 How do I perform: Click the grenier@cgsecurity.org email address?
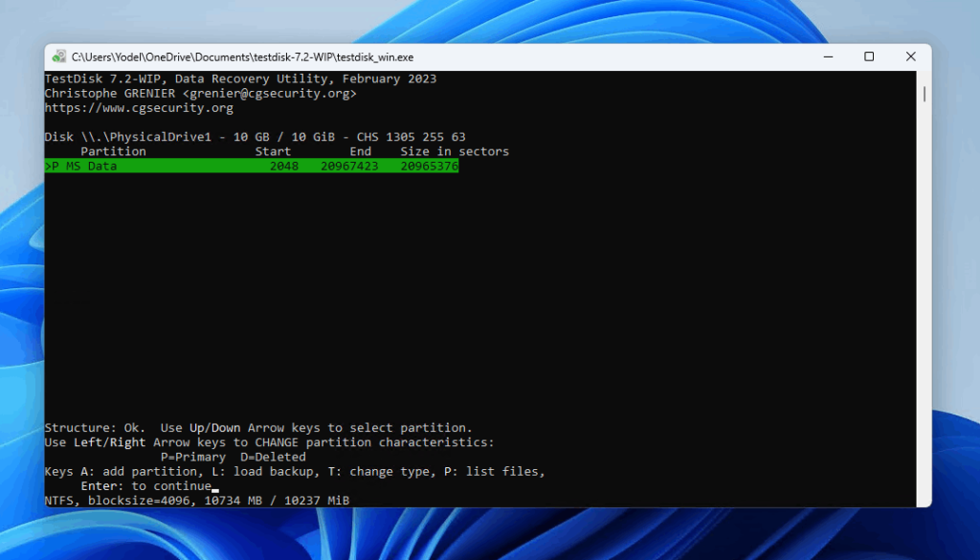tap(270, 94)
